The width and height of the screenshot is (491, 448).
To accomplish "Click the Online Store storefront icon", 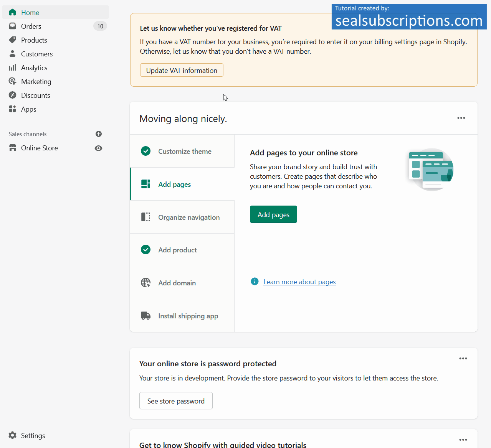I will 13,148.
